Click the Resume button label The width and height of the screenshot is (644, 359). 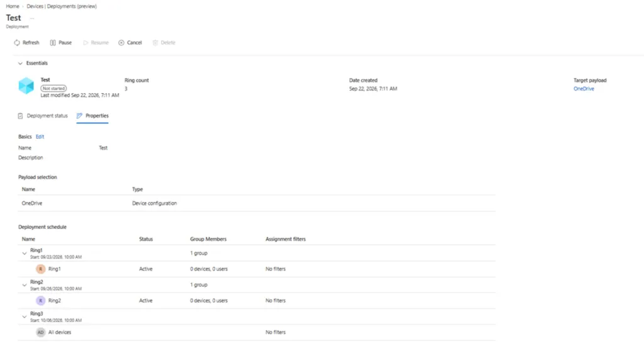coord(100,43)
